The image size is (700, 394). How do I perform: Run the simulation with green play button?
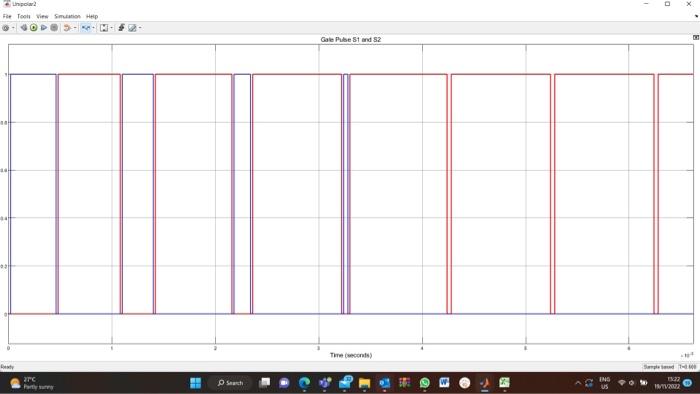point(33,28)
